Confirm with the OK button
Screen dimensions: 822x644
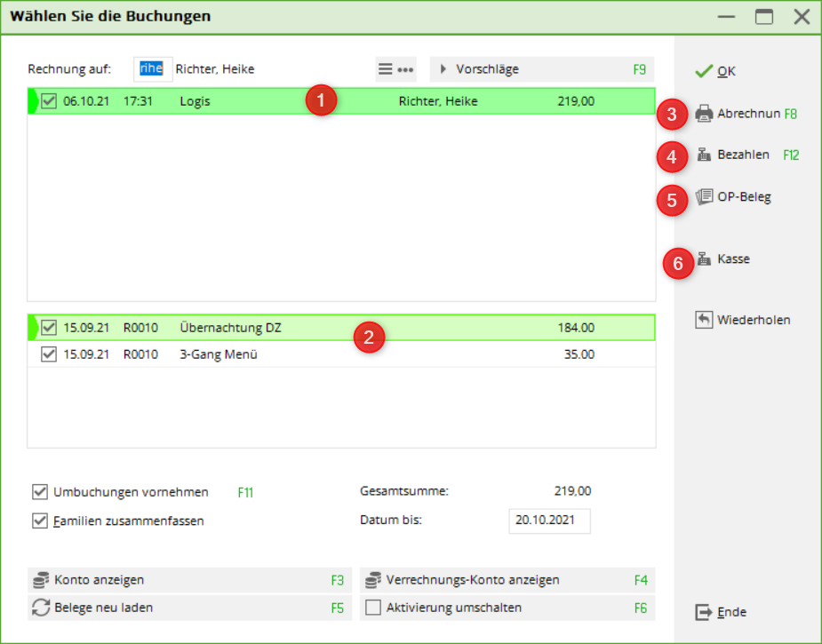click(x=716, y=71)
